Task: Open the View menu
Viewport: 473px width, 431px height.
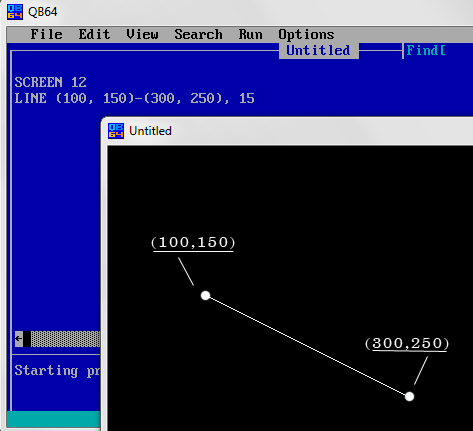Action: (142, 34)
